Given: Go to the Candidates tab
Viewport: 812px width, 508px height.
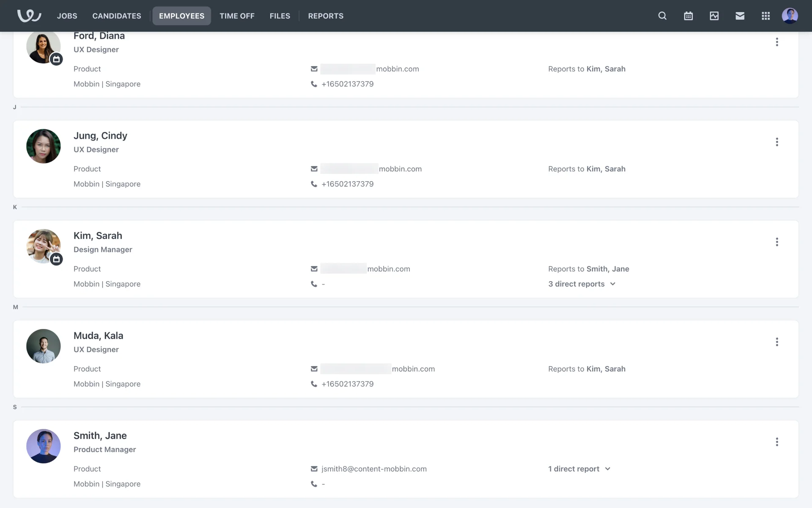Looking at the screenshot, I should (117, 16).
